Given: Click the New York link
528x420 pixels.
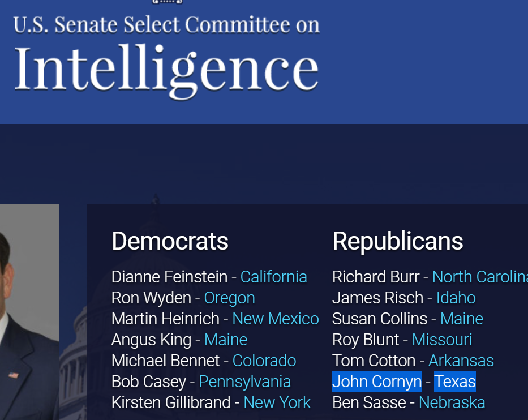Looking at the screenshot, I should pos(277,402).
